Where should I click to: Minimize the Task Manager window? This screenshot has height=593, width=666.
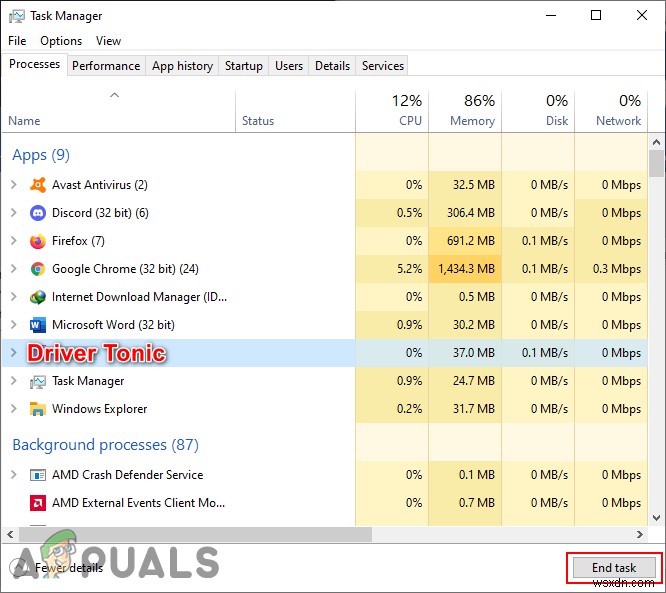click(x=551, y=16)
